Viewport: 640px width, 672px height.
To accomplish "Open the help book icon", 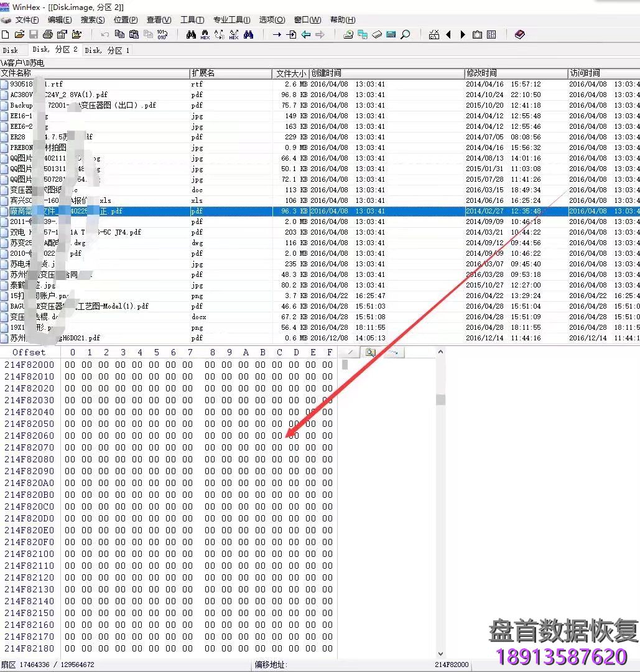I will click(x=520, y=35).
